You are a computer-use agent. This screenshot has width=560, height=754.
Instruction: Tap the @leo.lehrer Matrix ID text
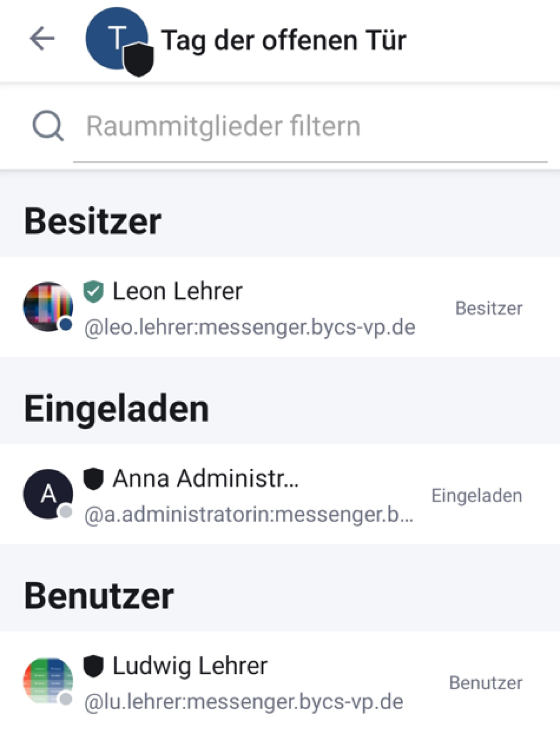point(249,328)
